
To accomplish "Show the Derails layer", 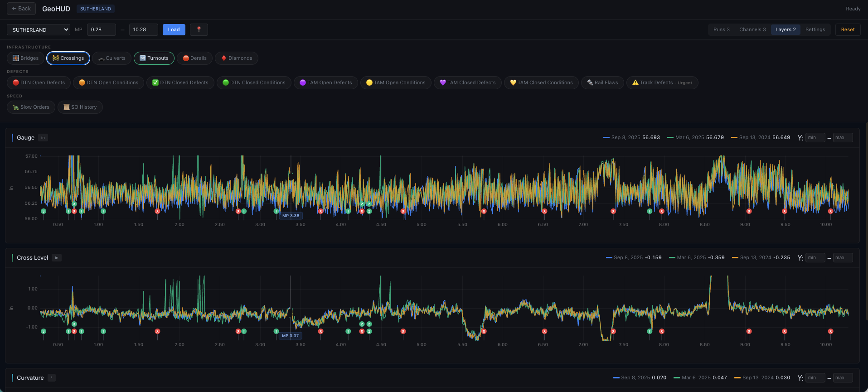I will [194, 58].
